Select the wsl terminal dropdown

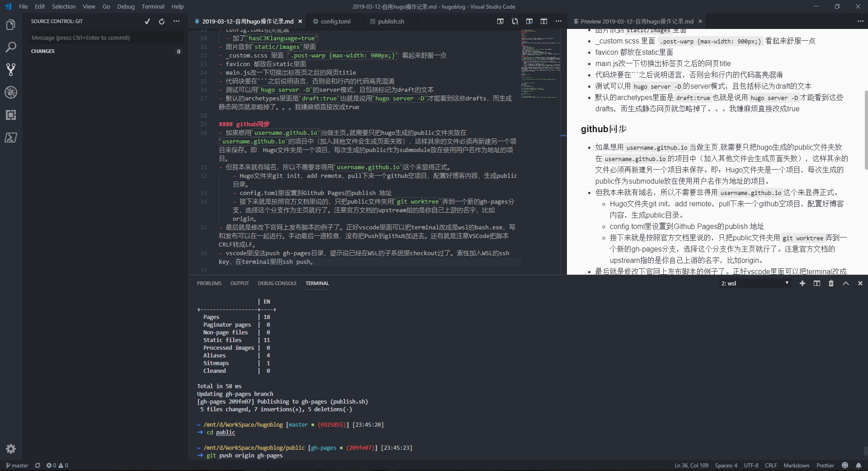pos(755,283)
